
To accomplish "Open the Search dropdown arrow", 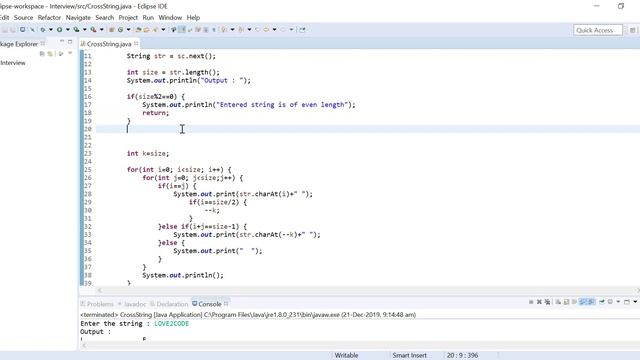I will pos(163,30).
